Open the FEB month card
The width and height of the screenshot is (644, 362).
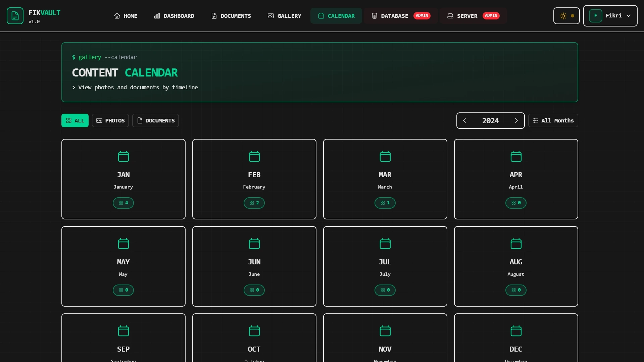254,179
